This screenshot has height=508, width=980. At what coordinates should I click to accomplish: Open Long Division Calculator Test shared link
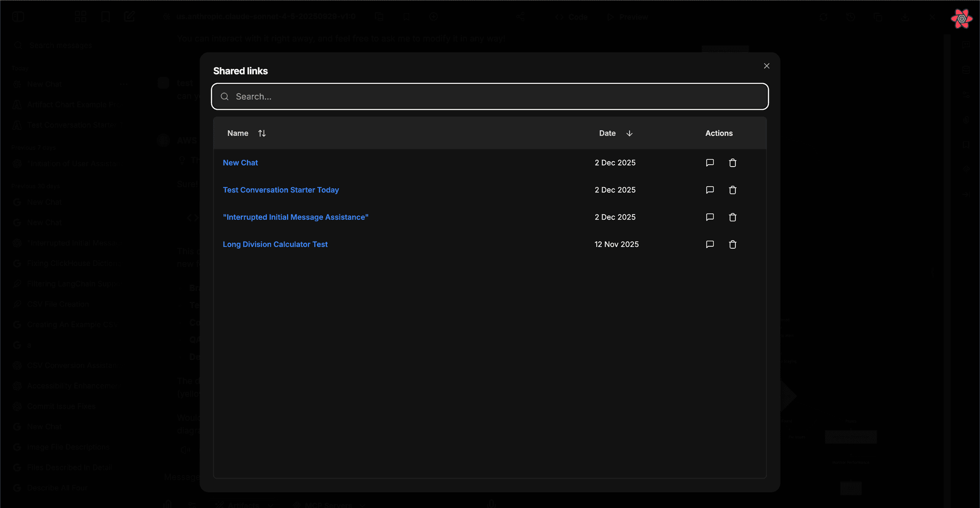pyautogui.click(x=275, y=244)
